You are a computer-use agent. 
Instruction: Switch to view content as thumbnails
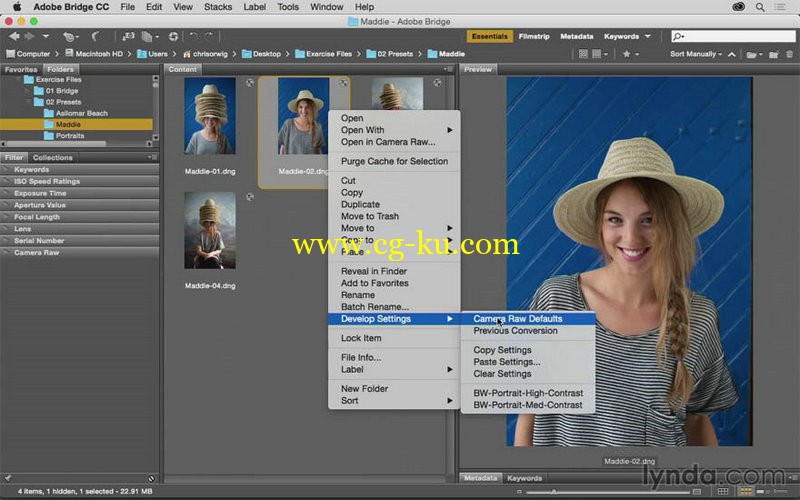click(745, 491)
